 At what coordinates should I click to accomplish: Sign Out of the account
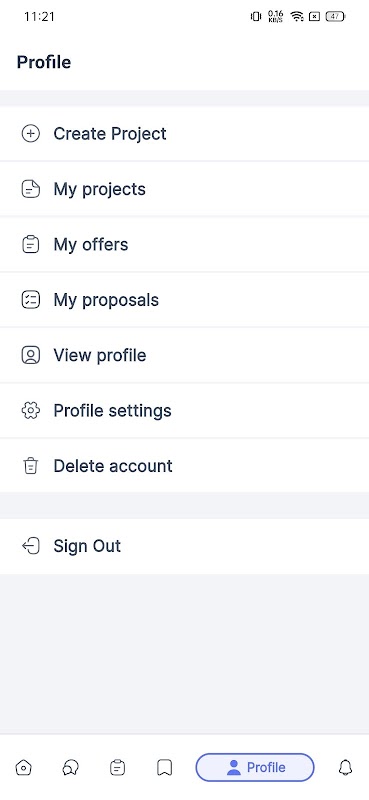pyautogui.click(x=184, y=546)
